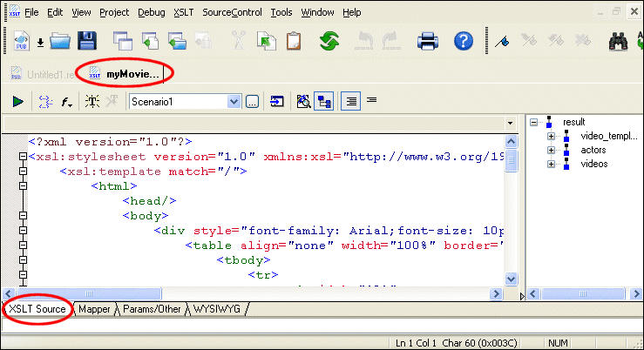This screenshot has height=350, width=644.
Task: Click the Save floppy disk icon
Action: pyautogui.click(x=86, y=41)
